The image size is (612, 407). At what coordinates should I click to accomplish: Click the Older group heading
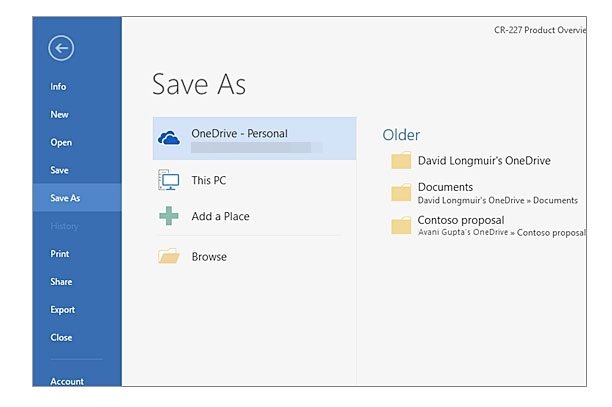[401, 135]
